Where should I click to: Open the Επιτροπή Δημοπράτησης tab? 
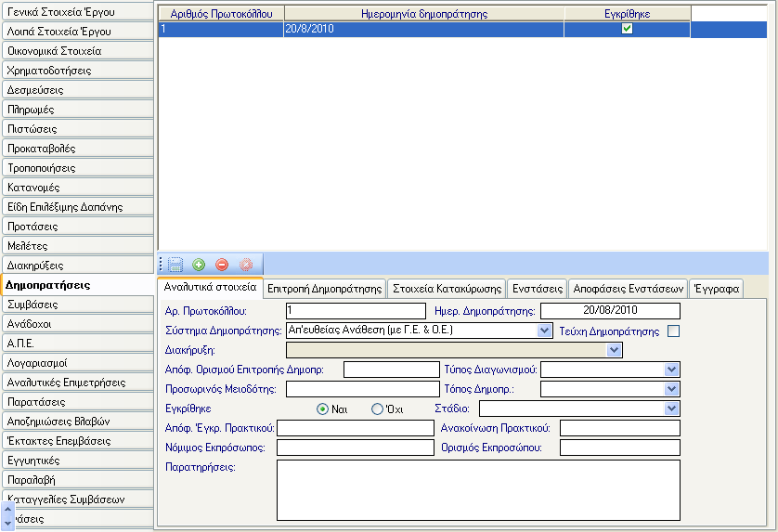(325, 289)
